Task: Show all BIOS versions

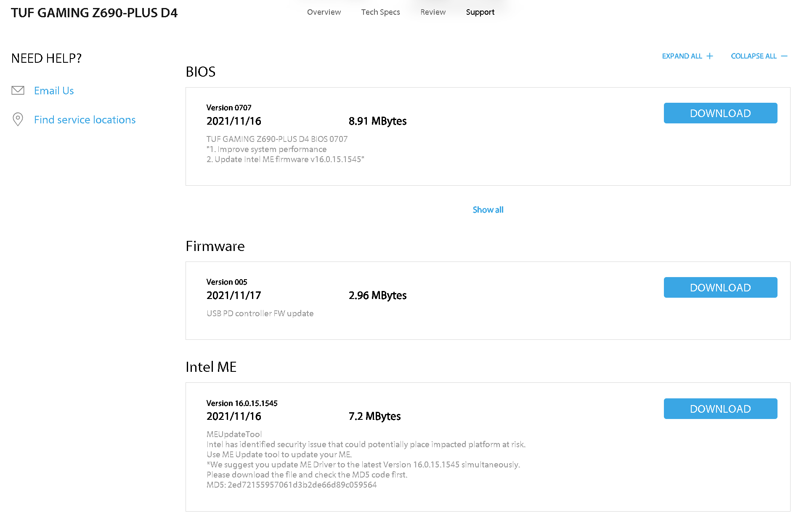Action: click(488, 210)
